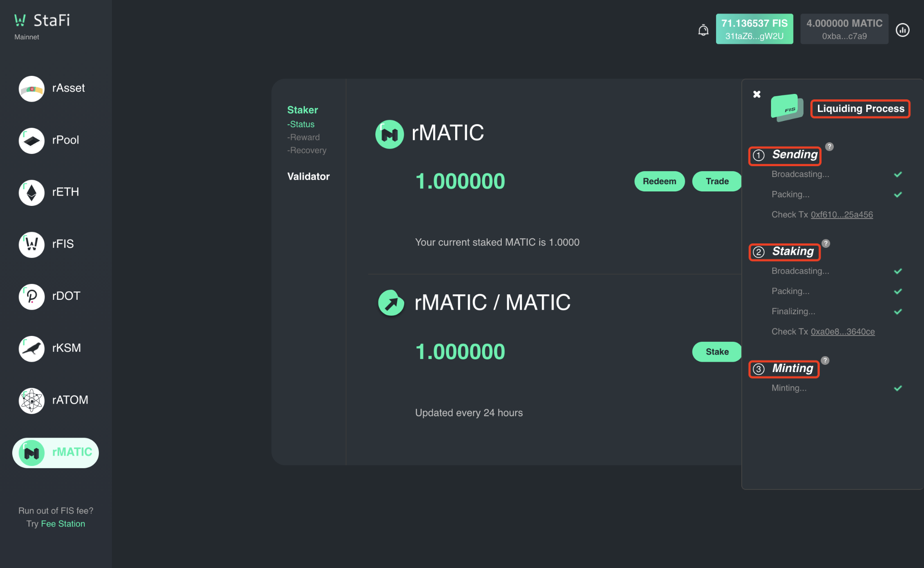Click 'Updated every 24 hours' text
The width and height of the screenshot is (924, 568).
tap(469, 413)
